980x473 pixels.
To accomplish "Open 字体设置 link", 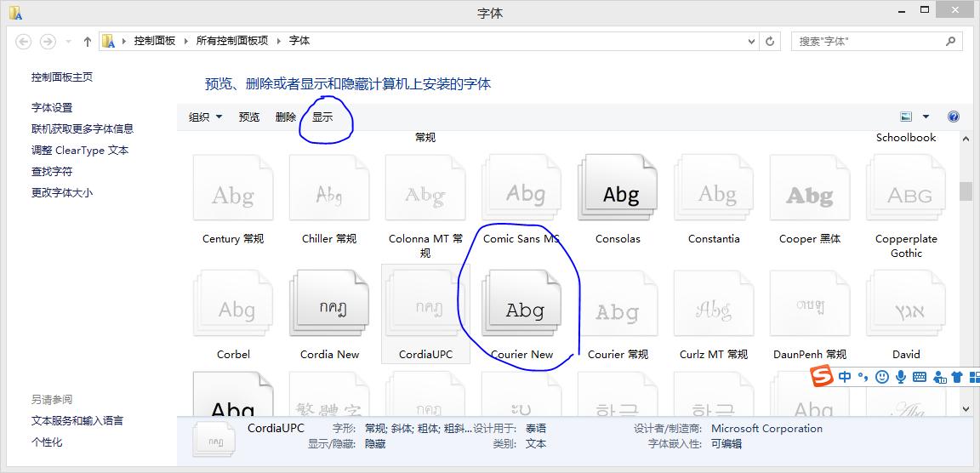I will tap(52, 108).
